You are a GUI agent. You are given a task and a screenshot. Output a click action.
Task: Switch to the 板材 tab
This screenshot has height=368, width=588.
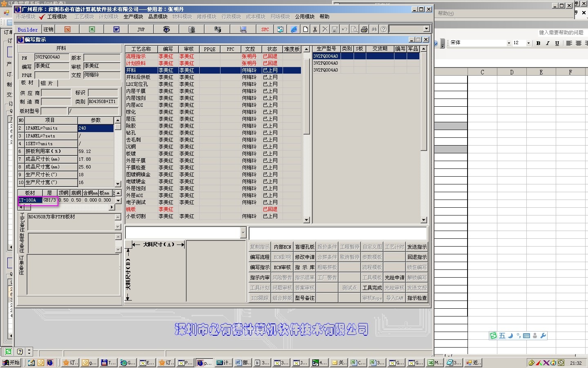click(27, 83)
